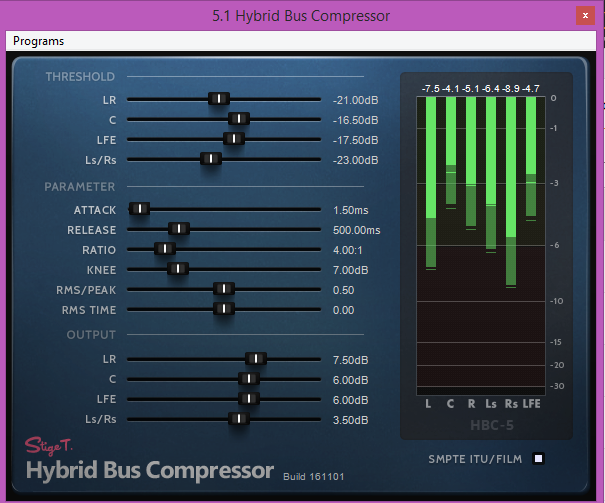Click the -21.00dB threshold LR value

[355, 100]
